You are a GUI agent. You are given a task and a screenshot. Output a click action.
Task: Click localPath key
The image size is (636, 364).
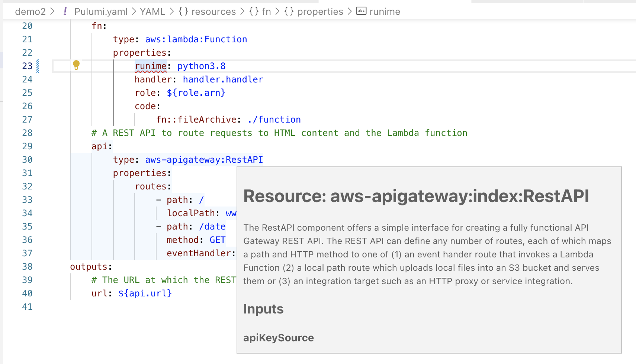pos(191,213)
